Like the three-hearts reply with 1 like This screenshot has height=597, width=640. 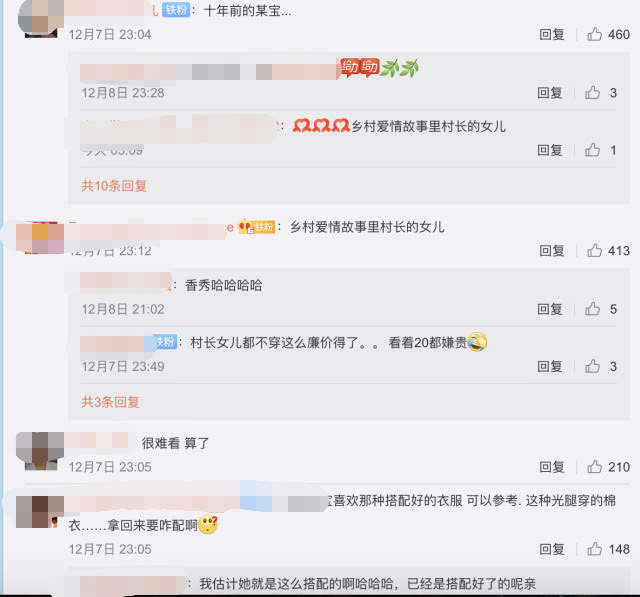coord(592,150)
